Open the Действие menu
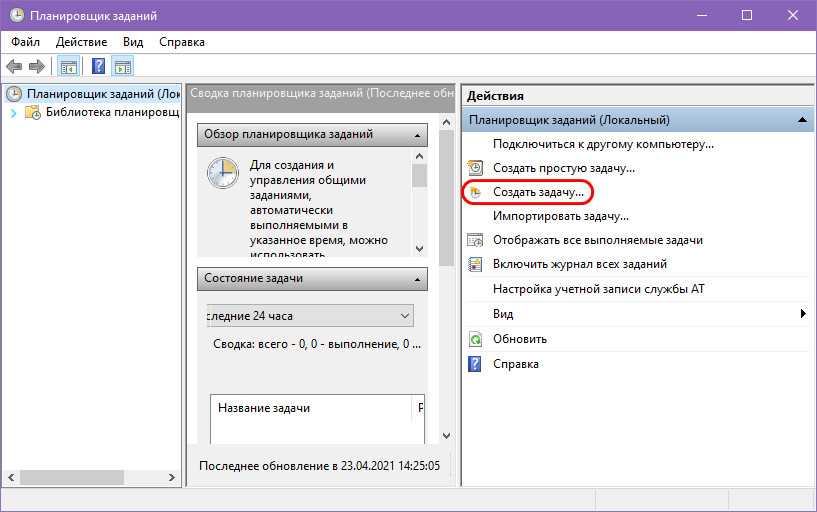This screenshot has height=512, width=817. (x=82, y=42)
